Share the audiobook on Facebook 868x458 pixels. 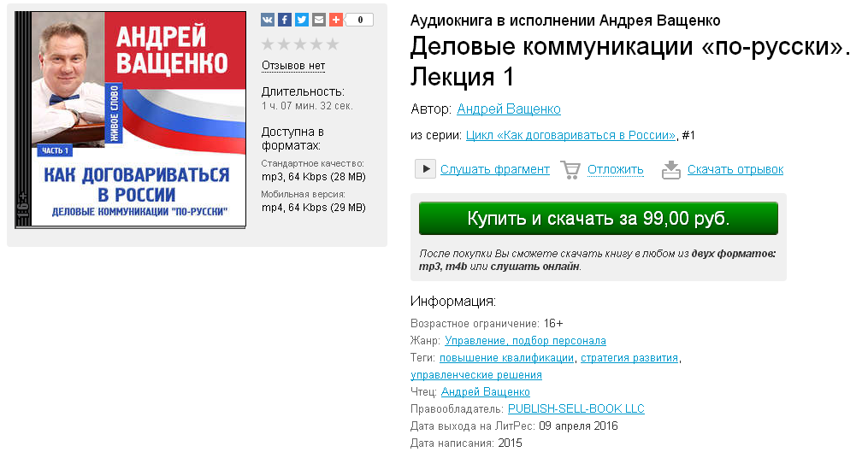285,20
